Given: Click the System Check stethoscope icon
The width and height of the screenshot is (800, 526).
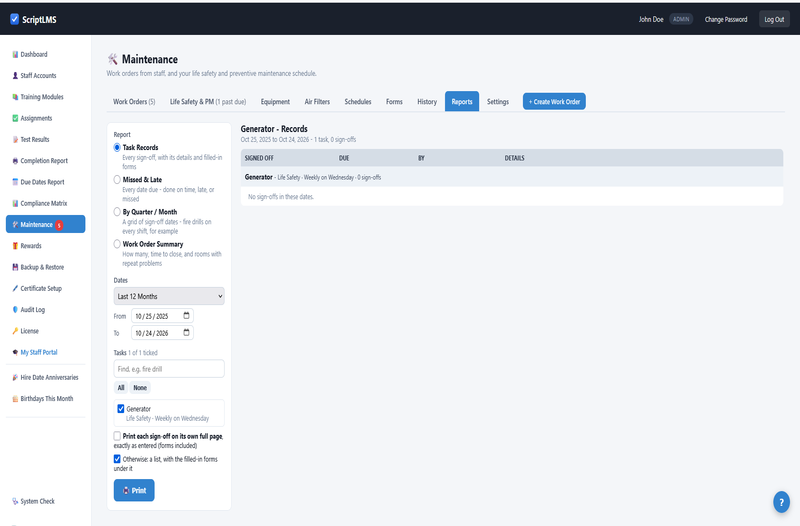Looking at the screenshot, I should tap(15, 502).
